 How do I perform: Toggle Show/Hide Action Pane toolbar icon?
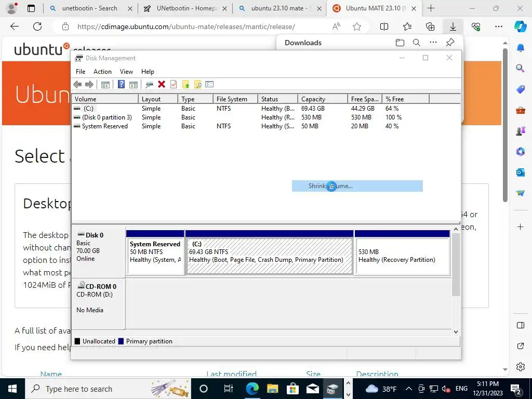tap(134, 85)
